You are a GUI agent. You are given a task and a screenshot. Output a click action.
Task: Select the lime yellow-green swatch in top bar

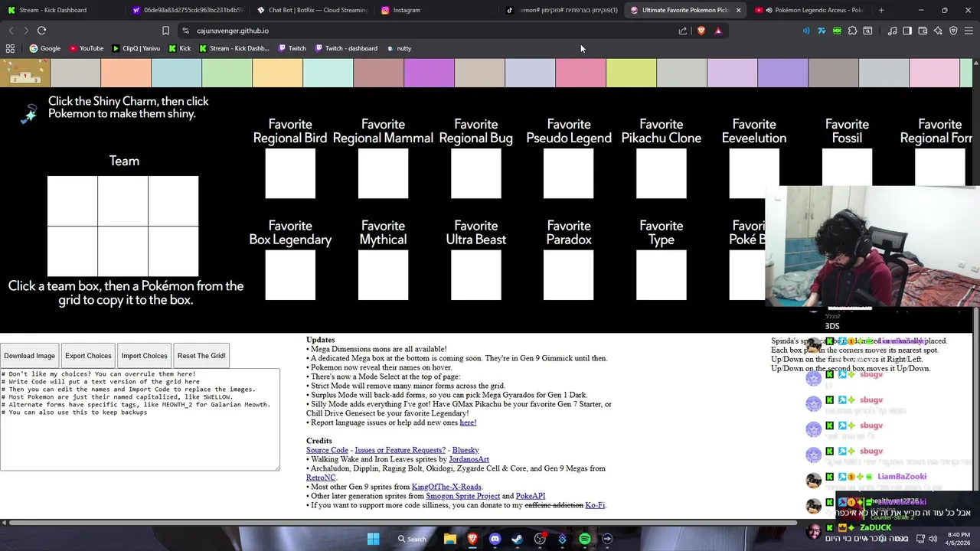[x=631, y=73]
